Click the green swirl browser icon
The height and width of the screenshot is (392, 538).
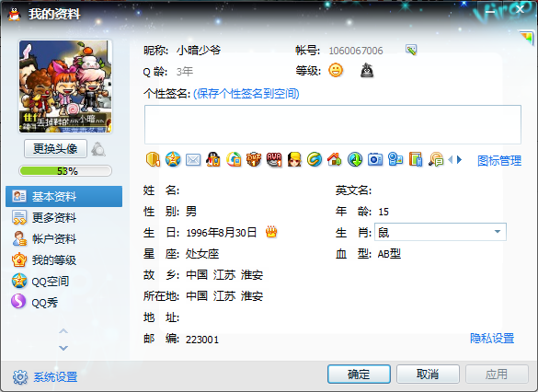(x=315, y=159)
